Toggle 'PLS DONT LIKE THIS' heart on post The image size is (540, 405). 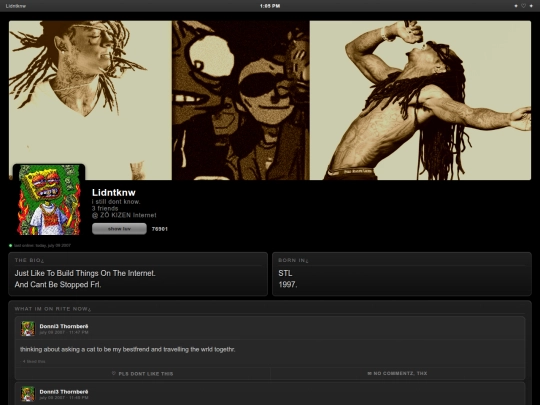143,374
